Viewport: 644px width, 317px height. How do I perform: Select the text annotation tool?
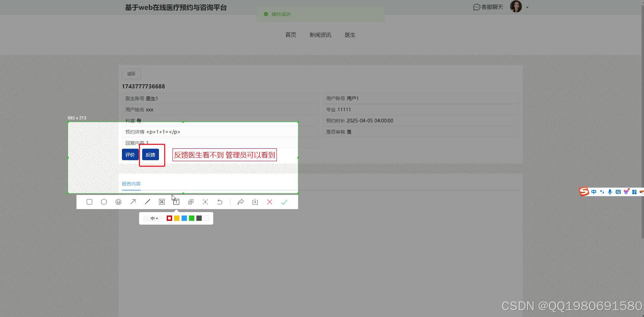pos(176,202)
